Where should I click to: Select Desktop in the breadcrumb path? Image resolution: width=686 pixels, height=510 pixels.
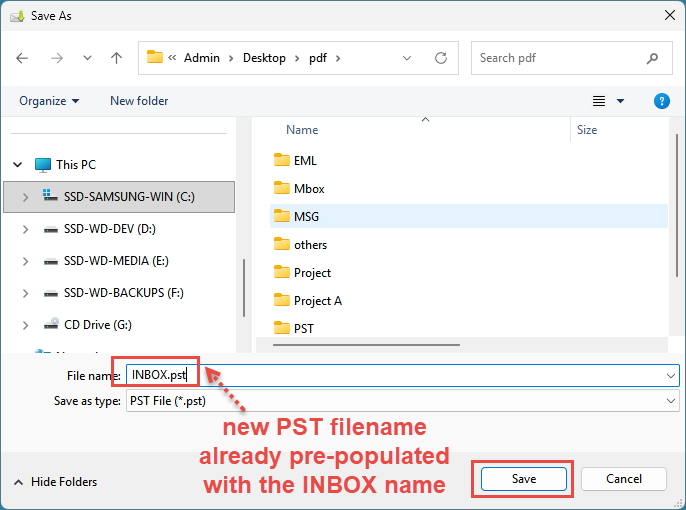(x=264, y=58)
